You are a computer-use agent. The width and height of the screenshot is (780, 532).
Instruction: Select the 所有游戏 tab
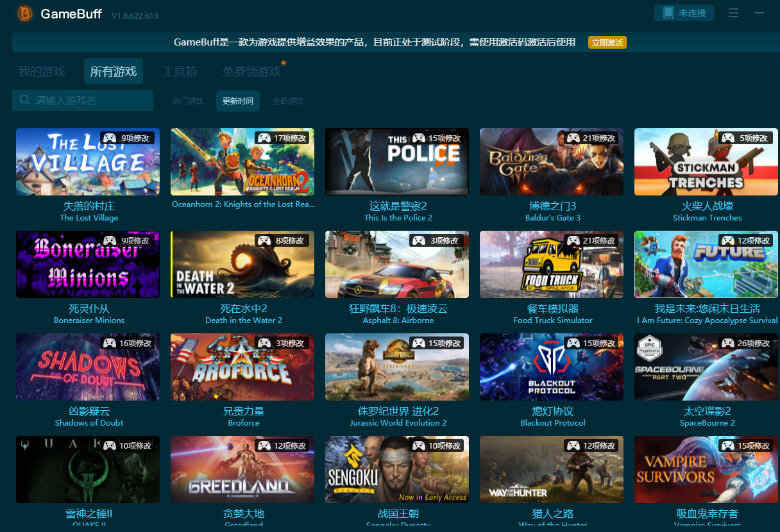click(114, 71)
